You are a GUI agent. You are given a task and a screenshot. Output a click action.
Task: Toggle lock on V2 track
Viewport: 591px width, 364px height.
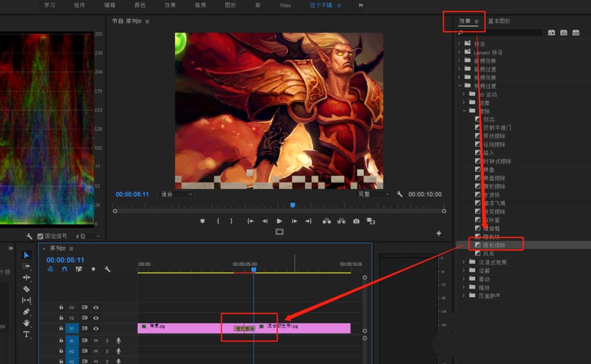61,318
